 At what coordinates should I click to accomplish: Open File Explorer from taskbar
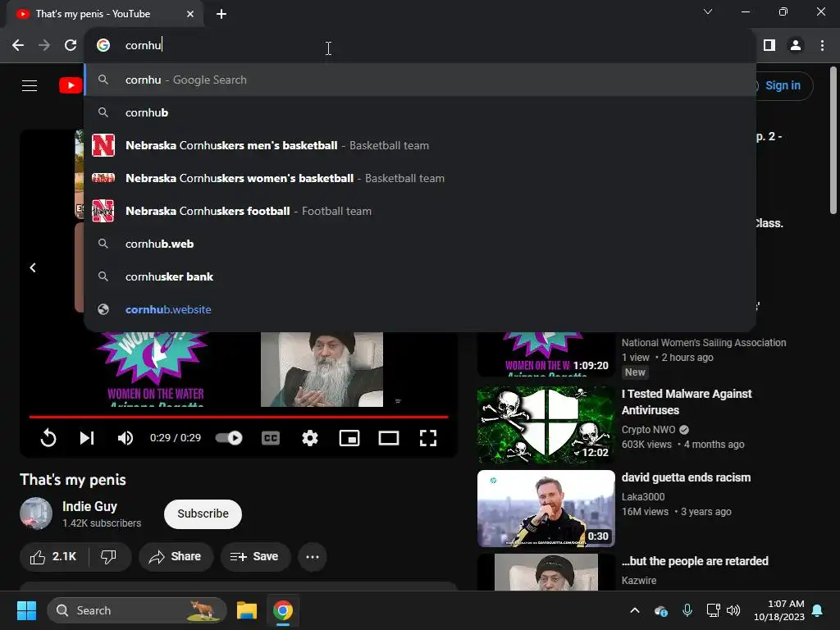247,610
